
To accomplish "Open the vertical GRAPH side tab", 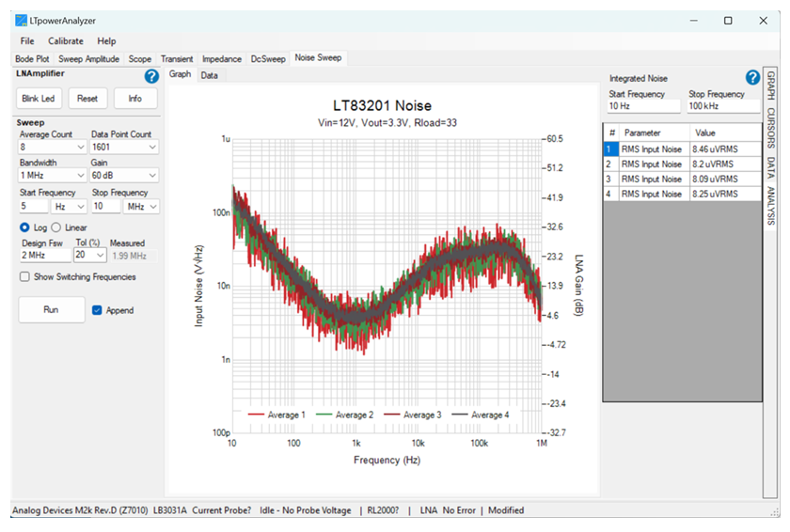I will click(x=770, y=85).
